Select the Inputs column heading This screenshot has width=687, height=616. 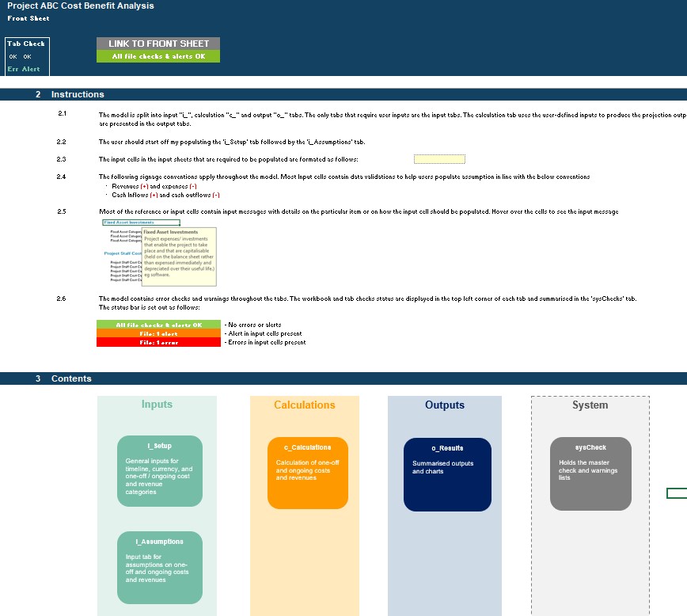[x=157, y=405]
